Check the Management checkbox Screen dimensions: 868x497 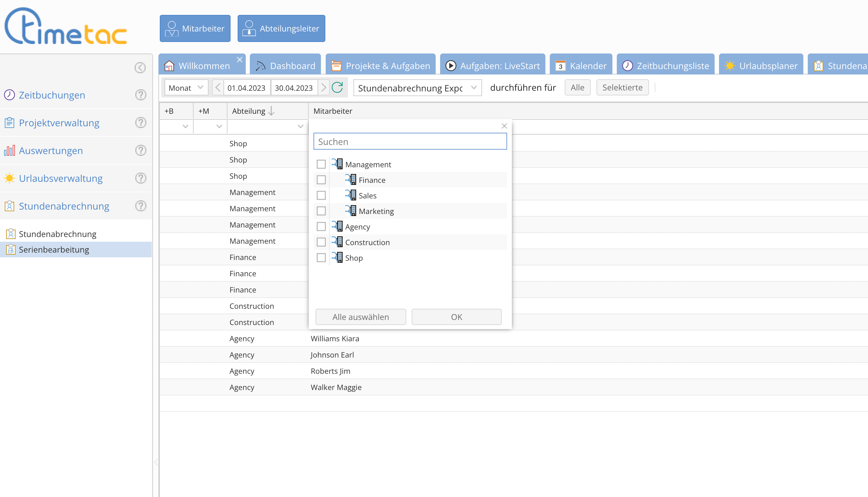[321, 164]
